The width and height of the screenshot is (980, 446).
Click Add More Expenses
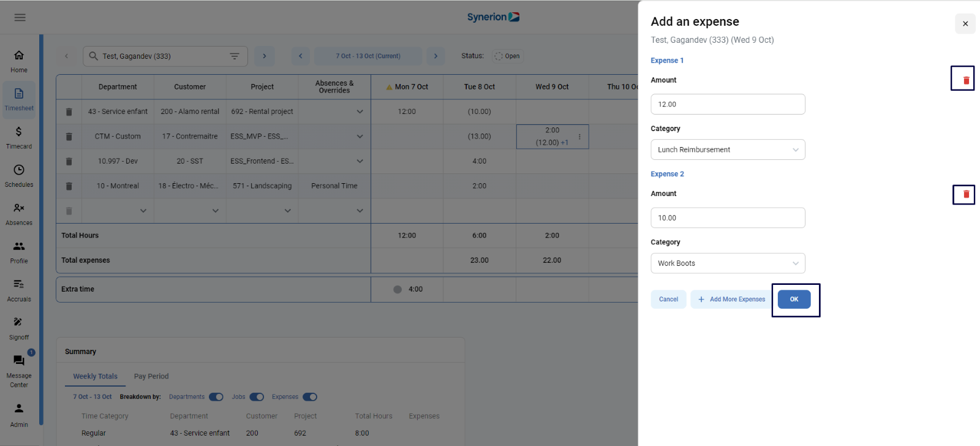(731, 300)
